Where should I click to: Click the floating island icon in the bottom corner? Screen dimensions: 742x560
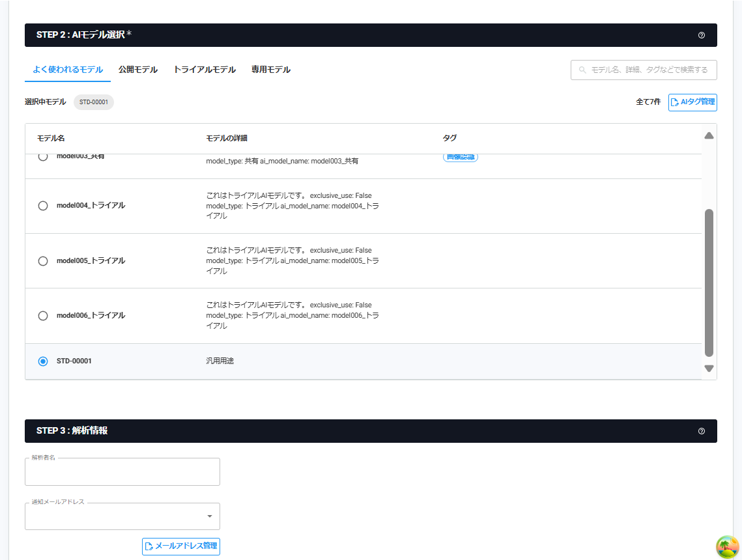[x=727, y=547]
